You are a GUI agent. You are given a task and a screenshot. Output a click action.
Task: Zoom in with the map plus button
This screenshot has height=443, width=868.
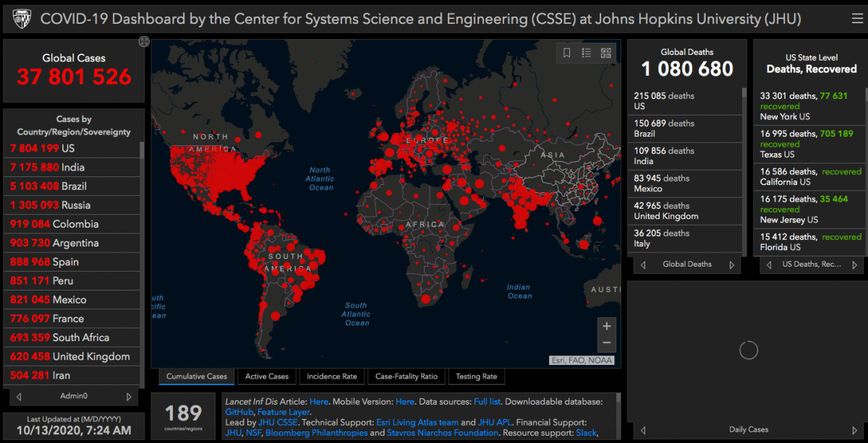(607, 326)
